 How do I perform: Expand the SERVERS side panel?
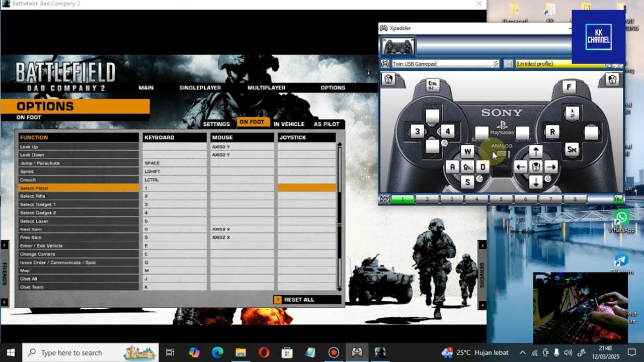(x=482, y=274)
